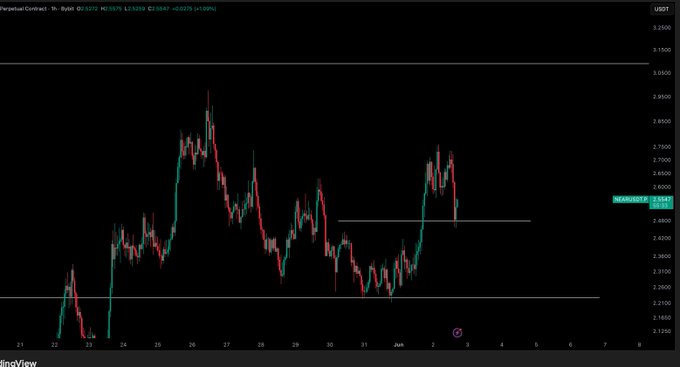Click the date label 31 on time axis
Viewport: 680px width, 367px height.
click(x=364, y=345)
